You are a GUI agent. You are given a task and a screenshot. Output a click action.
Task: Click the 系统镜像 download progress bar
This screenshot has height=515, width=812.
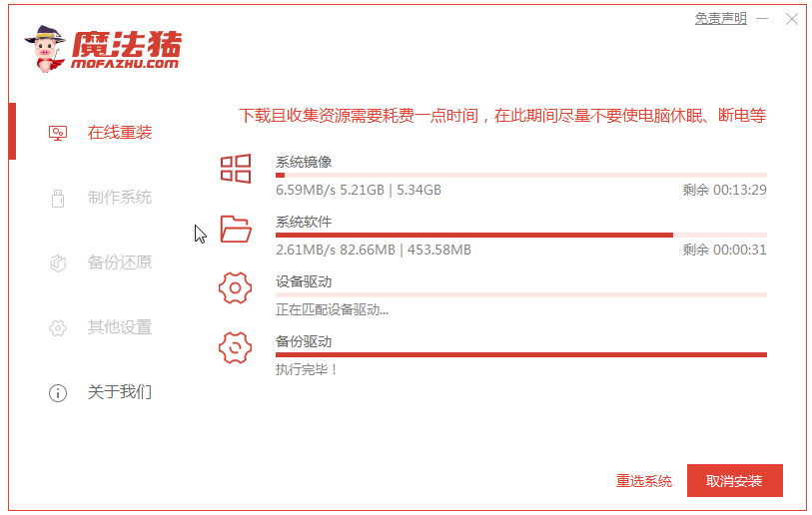[521, 175]
